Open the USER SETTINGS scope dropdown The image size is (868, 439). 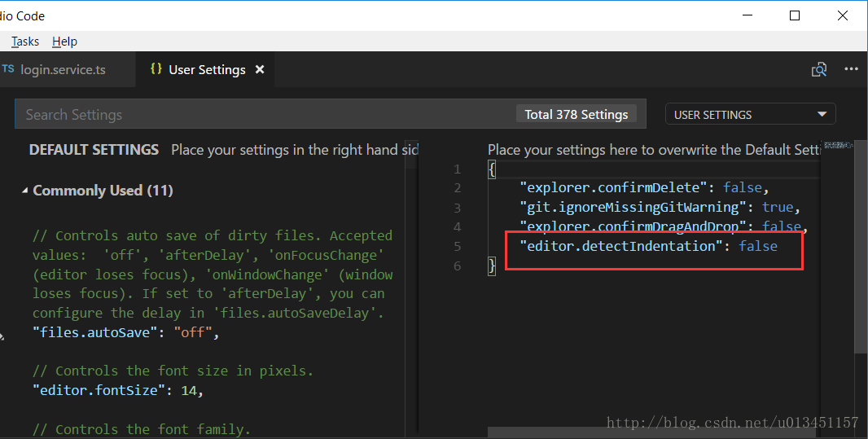[750, 115]
